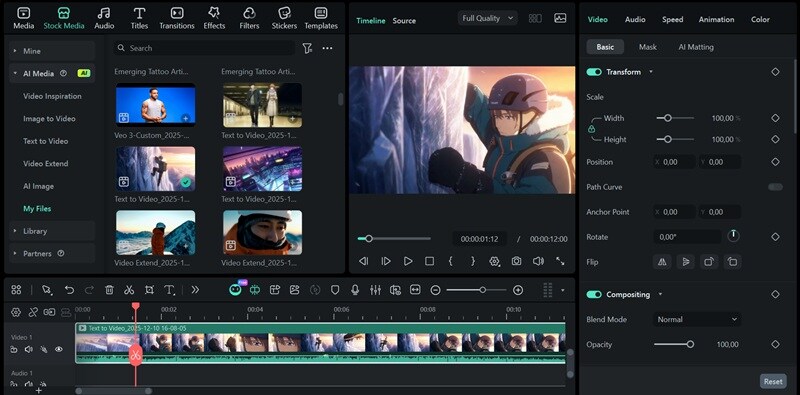Expand the Partners section
The image size is (800, 395).
[52, 254]
